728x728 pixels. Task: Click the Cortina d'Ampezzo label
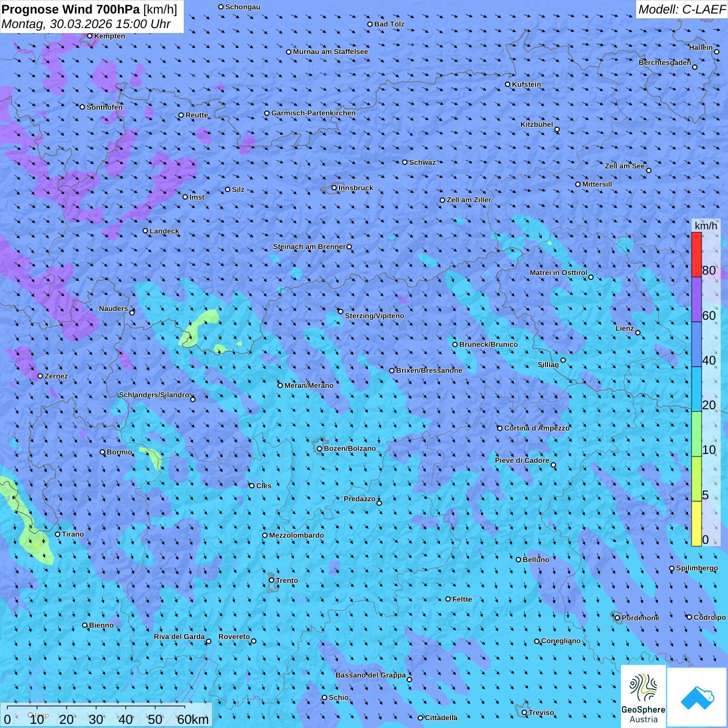(x=537, y=428)
